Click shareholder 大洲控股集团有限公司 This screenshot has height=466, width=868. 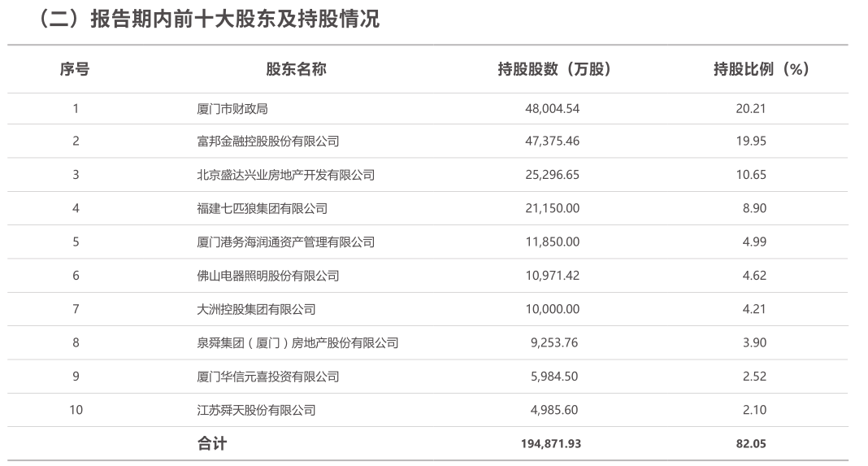pyautogui.click(x=256, y=309)
